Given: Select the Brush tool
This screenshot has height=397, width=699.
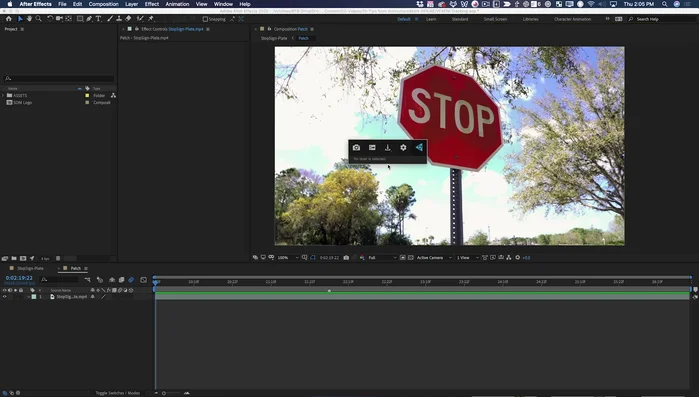Looking at the screenshot, I should [110, 19].
